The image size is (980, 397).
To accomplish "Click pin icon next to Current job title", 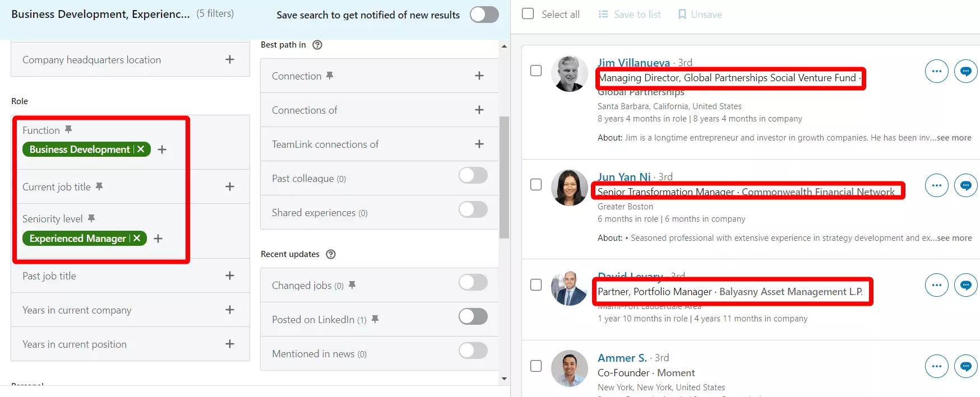I will pos(99,186).
